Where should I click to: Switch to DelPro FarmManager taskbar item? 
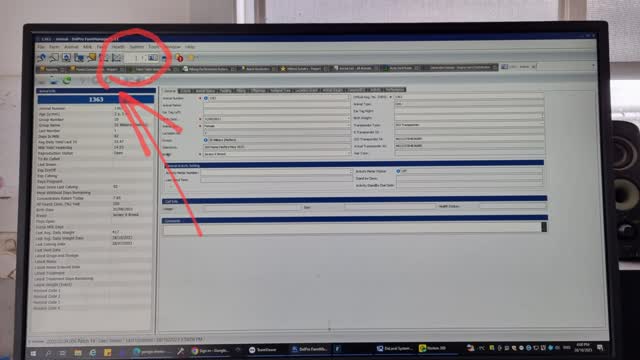[309, 349]
